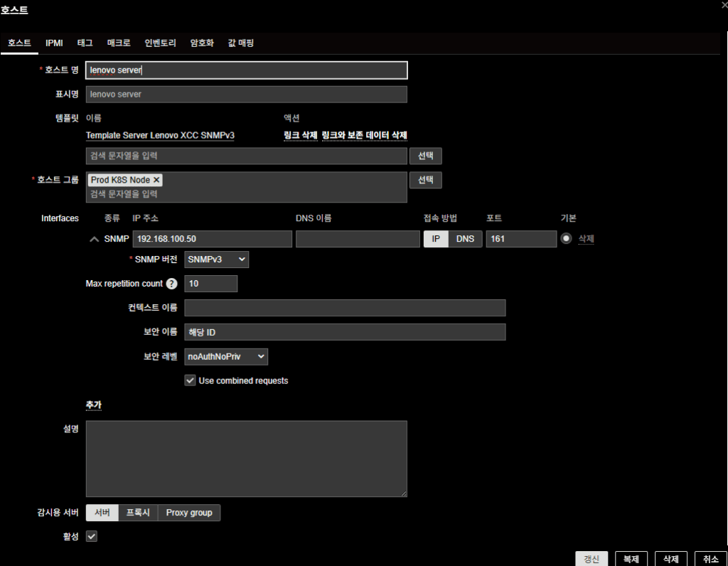Switch to the IPMI tab
Viewport: 728px width, 566px height.
pos(54,43)
